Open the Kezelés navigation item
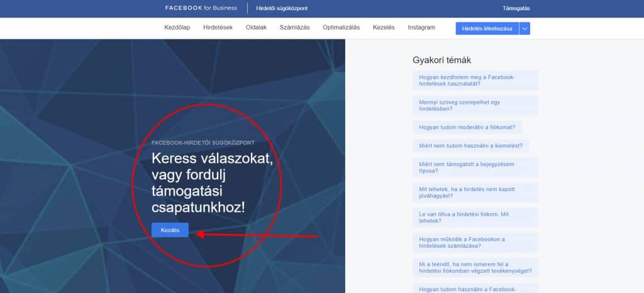Image resolution: width=644 pixels, height=293 pixels. click(384, 28)
